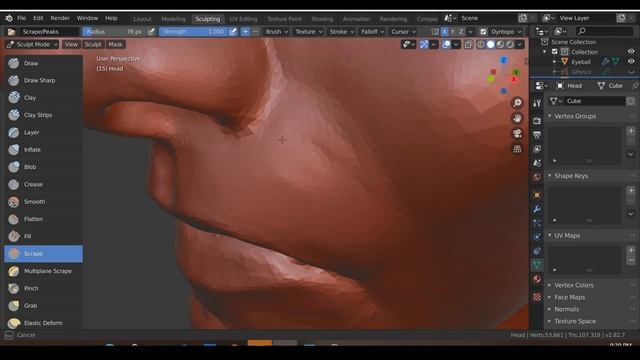This screenshot has height=360, width=640.
Task: Select the Fill brush tool
Action: (43, 236)
